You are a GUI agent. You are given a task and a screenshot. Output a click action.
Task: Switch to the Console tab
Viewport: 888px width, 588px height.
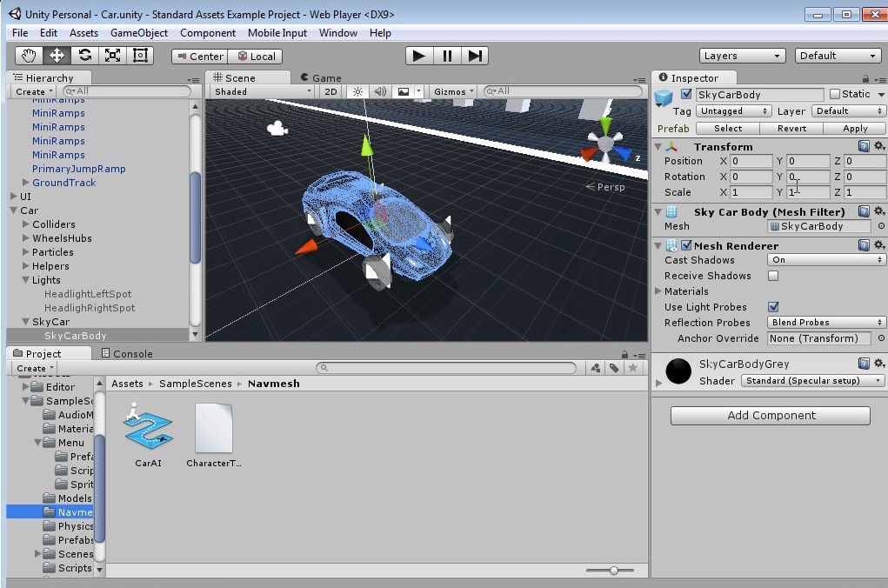127,353
